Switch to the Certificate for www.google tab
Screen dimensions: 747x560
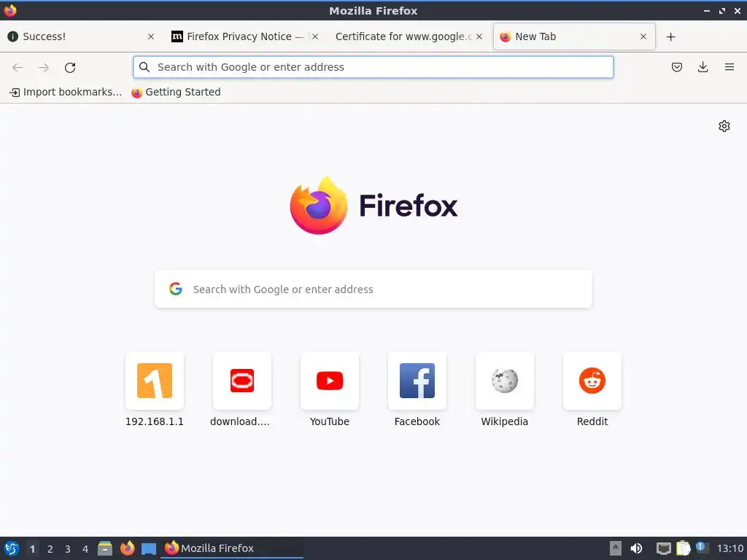coord(409,36)
